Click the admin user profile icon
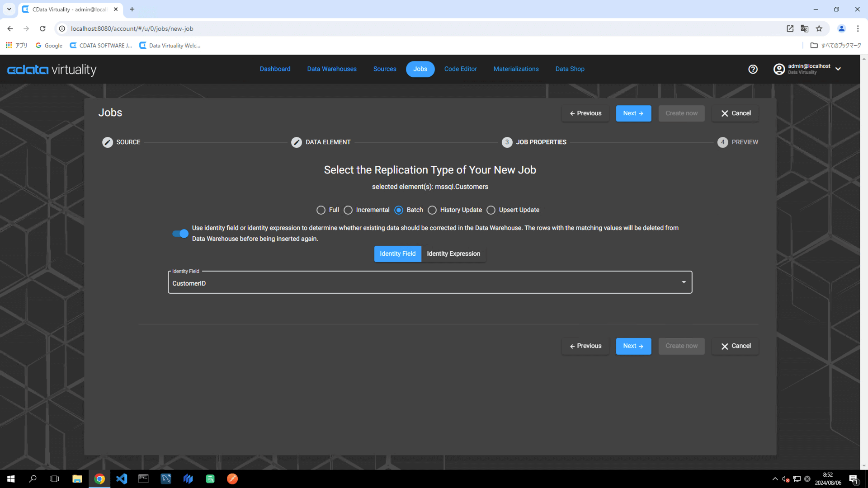Viewport: 868px width, 488px height. 779,69
